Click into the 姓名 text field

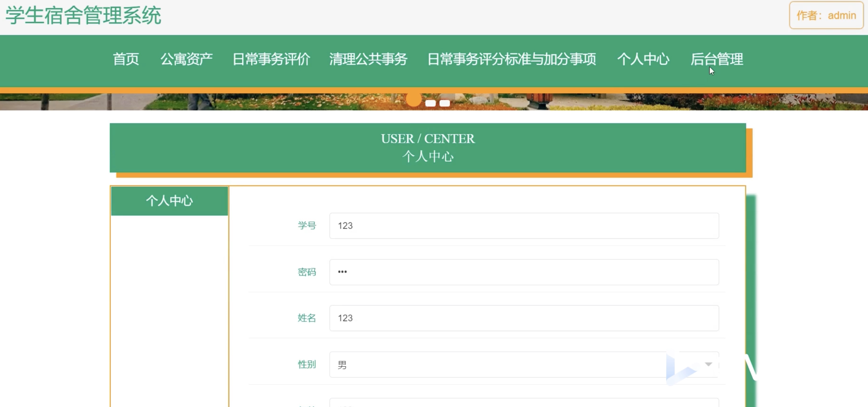(524, 318)
